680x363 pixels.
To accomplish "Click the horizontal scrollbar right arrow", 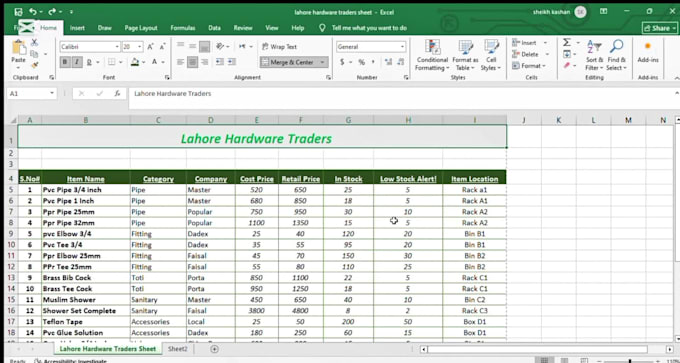I will pyautogui.click(x=670, y=349).
